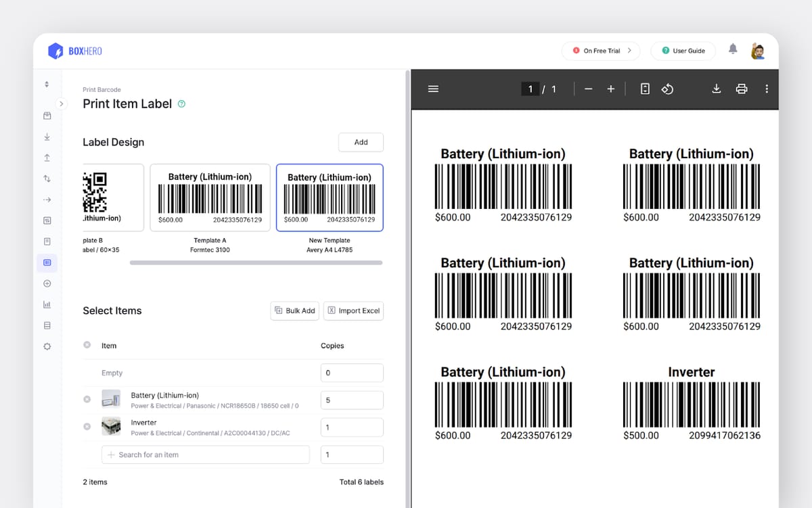Open the user profile avatar
Viewport: 812px width, 508px height.
pyautogui.click(x=758, y=50)
